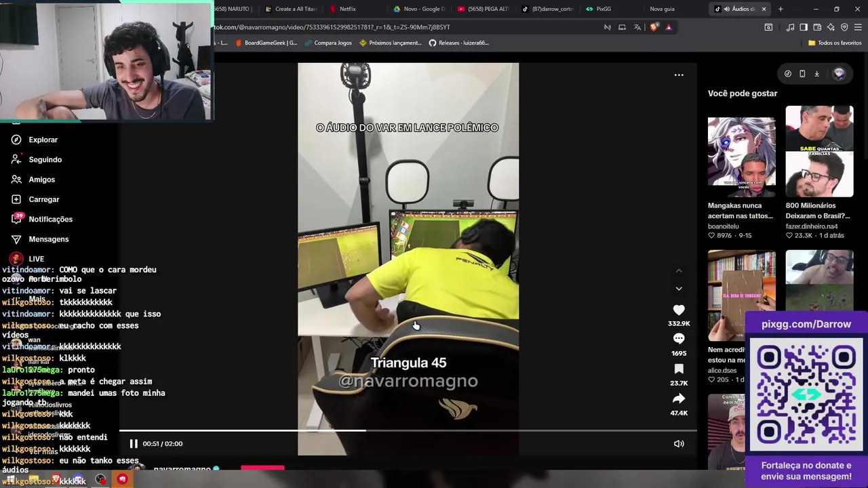This screenshot has height=488, width=868.
Task: Click the Brave Rewards triangle icon
Action: click(x=669, y=27)
